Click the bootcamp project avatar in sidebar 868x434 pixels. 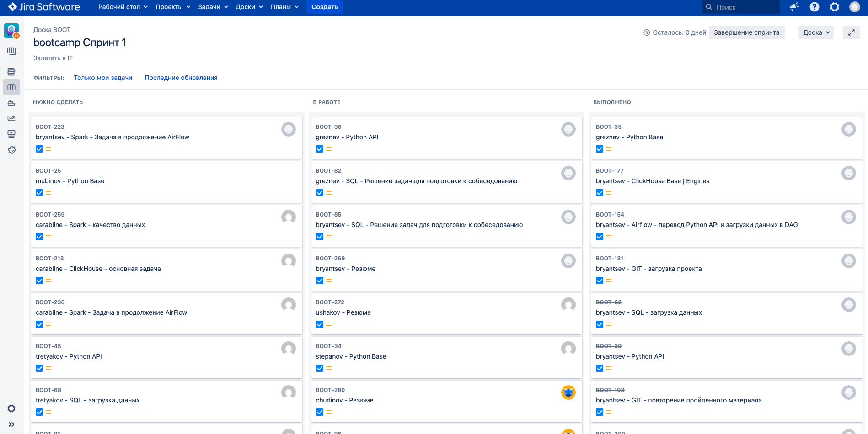[11, 31]
